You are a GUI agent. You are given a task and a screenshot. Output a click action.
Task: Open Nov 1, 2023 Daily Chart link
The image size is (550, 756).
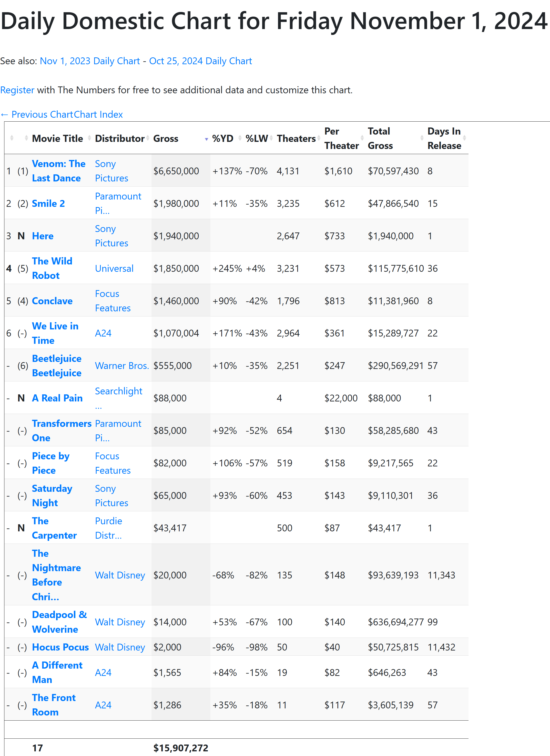click(90, 61)
